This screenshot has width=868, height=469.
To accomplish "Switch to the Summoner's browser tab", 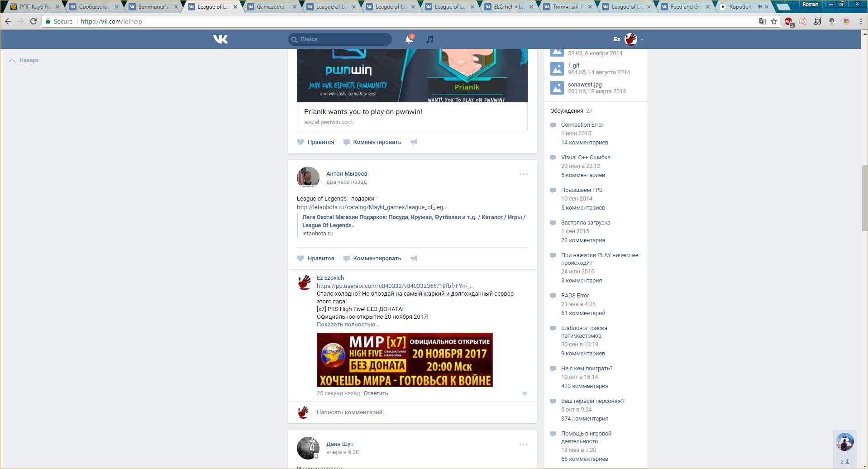I will pyautogui.click(x=153, y=7).
